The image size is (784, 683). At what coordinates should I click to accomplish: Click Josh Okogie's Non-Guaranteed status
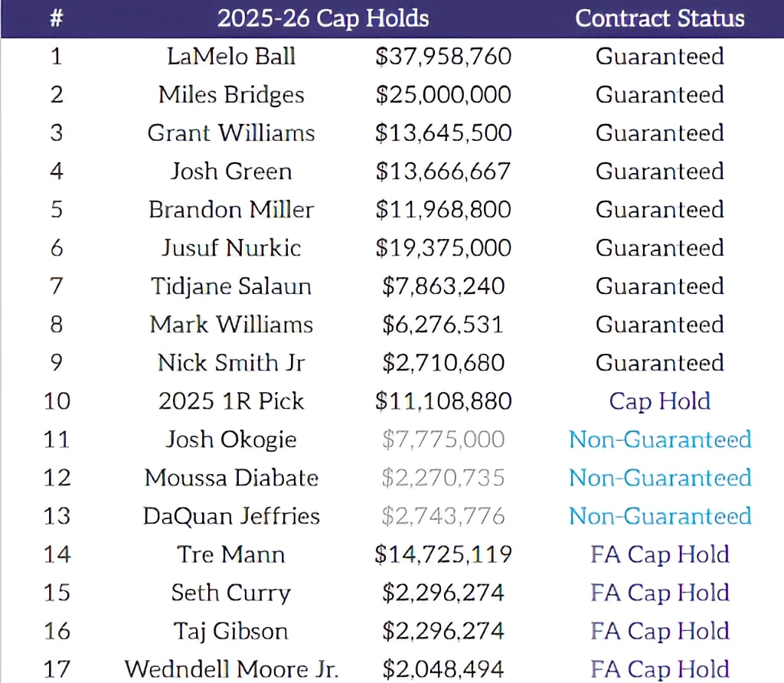coord(659,439)
